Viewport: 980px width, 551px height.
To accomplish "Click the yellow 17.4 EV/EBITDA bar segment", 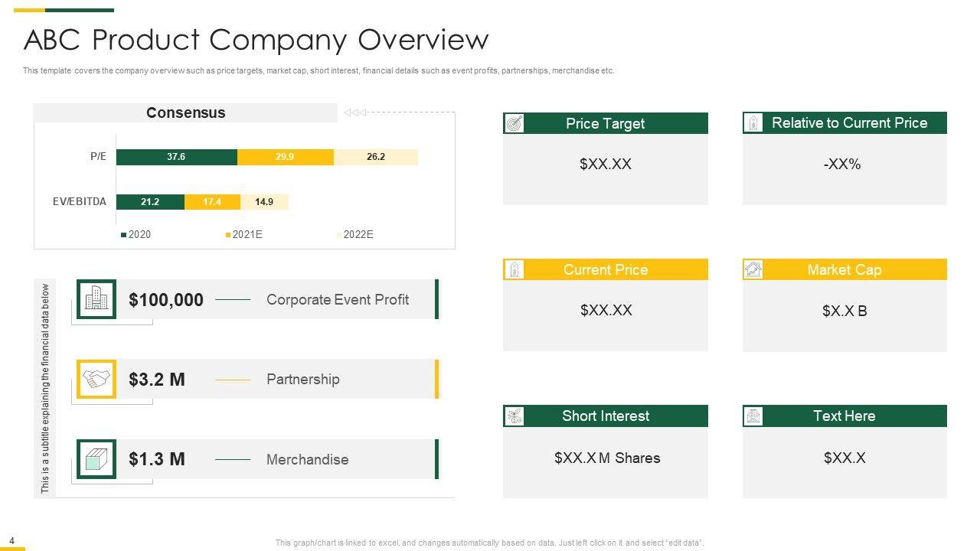I will click(212, 202).
